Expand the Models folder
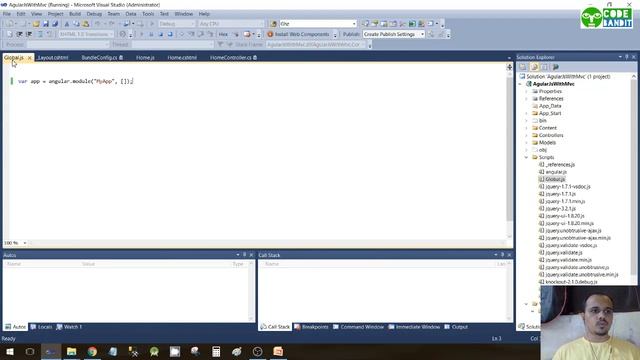This screenshot has width=640, height=360. (x=527, y=142)
